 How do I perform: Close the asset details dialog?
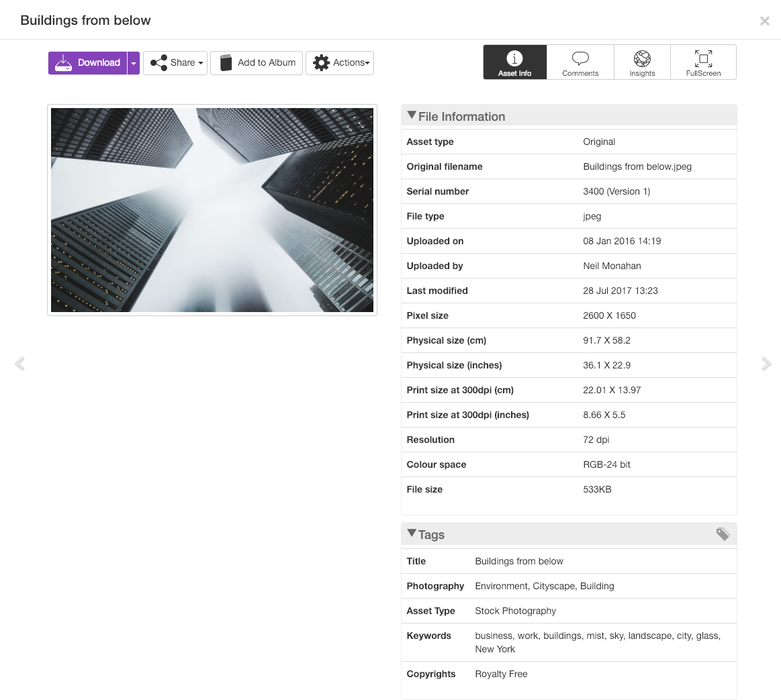pos(765,21)
